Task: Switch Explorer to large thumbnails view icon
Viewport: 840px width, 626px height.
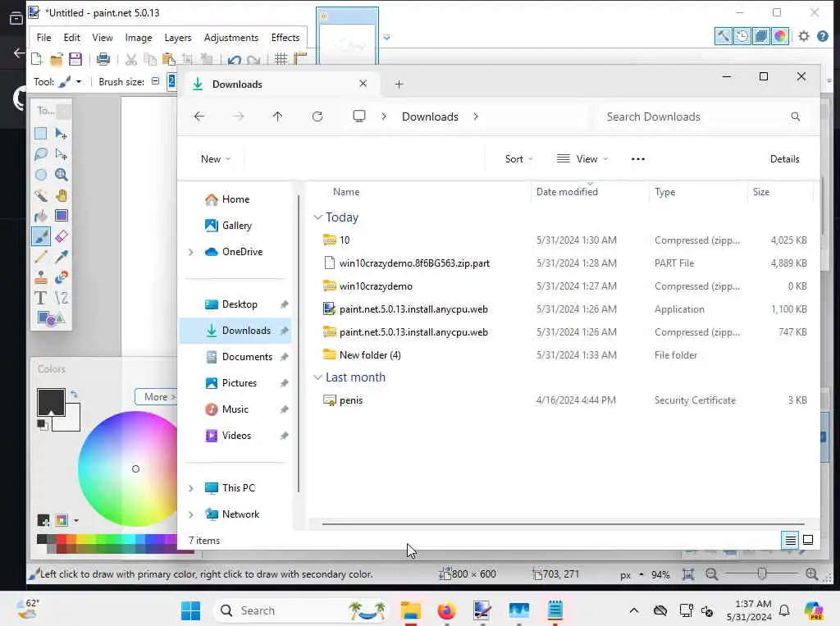Action: [x=808, y=540]
